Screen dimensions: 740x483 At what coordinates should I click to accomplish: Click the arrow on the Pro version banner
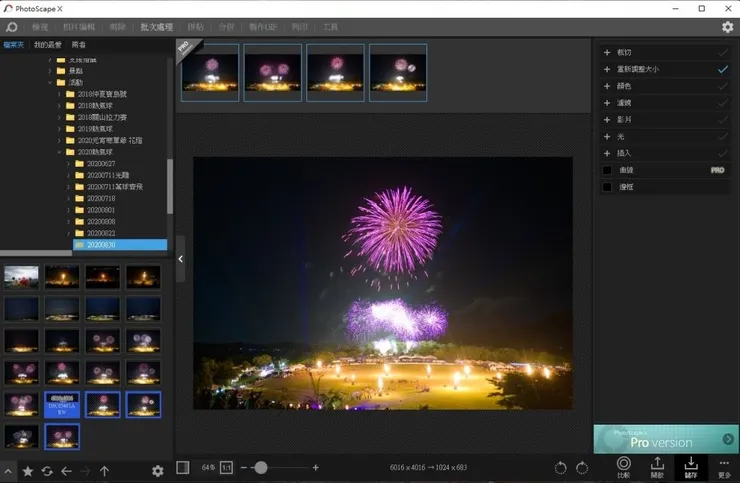tap(728, 439)
